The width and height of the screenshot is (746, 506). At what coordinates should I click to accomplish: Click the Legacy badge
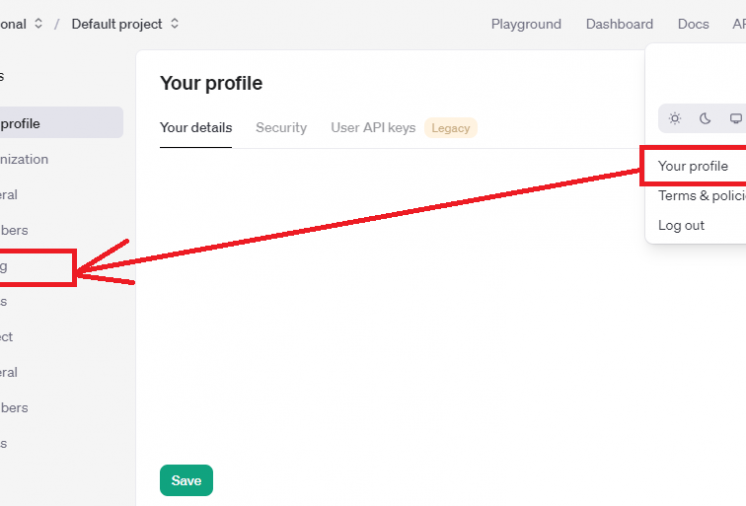point(451,128)
